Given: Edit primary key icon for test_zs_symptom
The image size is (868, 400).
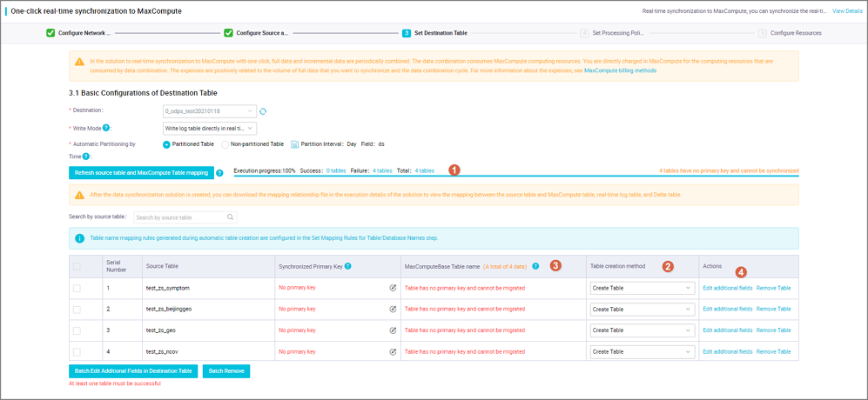Looking at the screenshot, I should point(393,288).
